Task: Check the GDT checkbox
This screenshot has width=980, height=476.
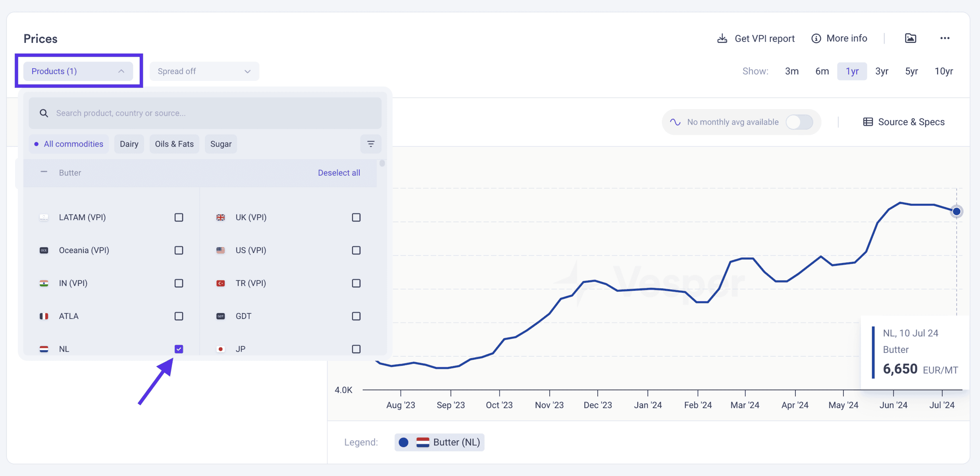Action: tap(356, 316)
